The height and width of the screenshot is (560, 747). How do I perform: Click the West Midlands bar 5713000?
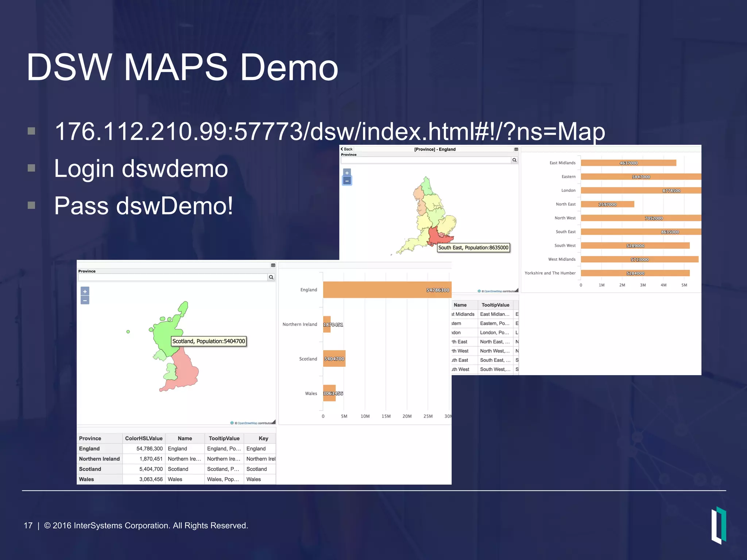639,259
